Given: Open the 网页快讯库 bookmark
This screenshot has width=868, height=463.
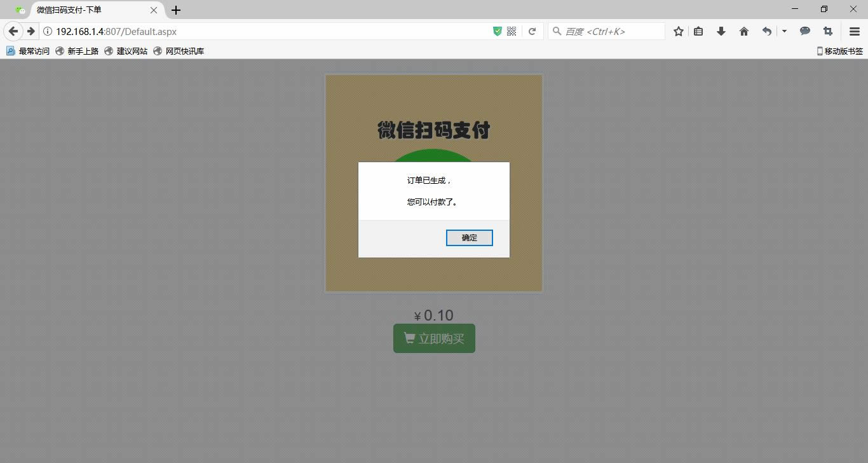Looking at the screenshot, I should [179, 51].
